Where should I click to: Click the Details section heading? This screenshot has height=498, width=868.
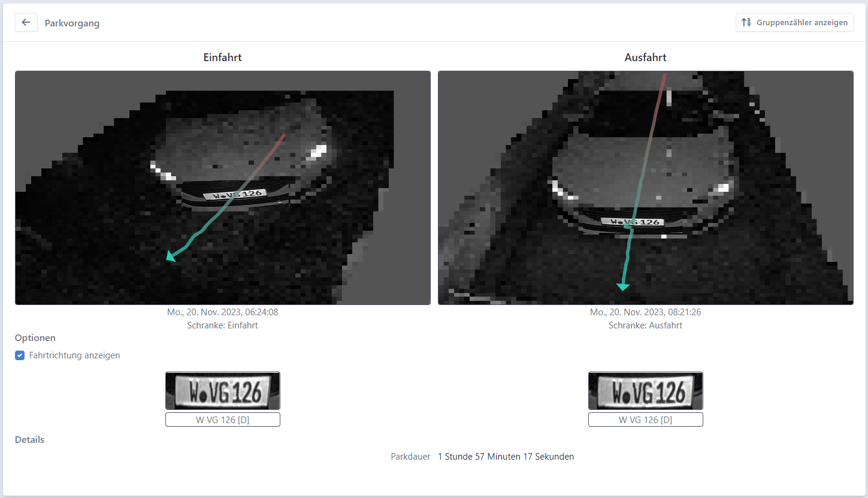point(30,440)
